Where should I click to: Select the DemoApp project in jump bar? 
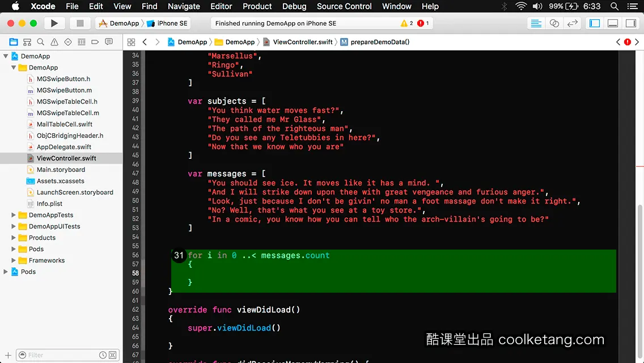pyautogui.click(x=187, y=42)
